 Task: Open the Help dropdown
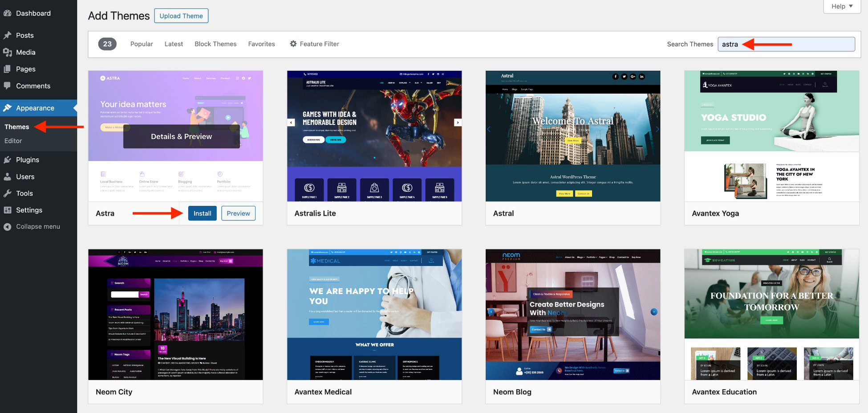[842, 6]
